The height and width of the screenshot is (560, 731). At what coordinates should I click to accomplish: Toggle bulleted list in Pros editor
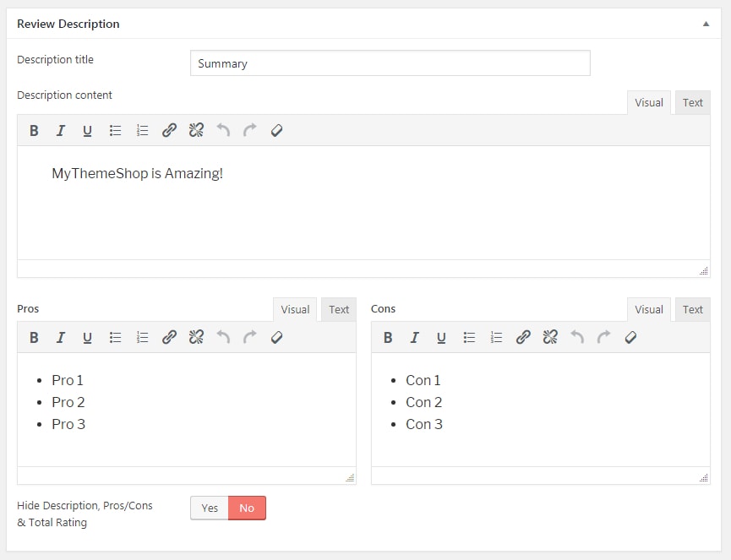click(x=115, y=337)
